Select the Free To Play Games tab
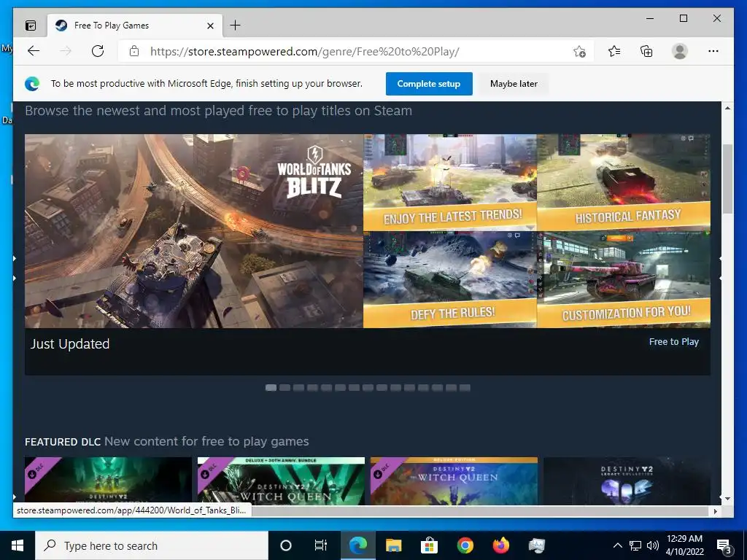 coord(135,26)
